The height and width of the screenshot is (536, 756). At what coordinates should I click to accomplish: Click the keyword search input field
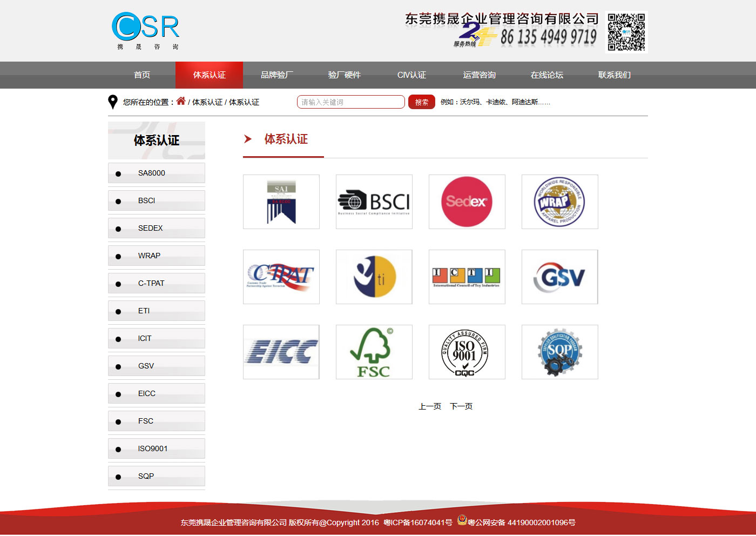coord(350,102)
